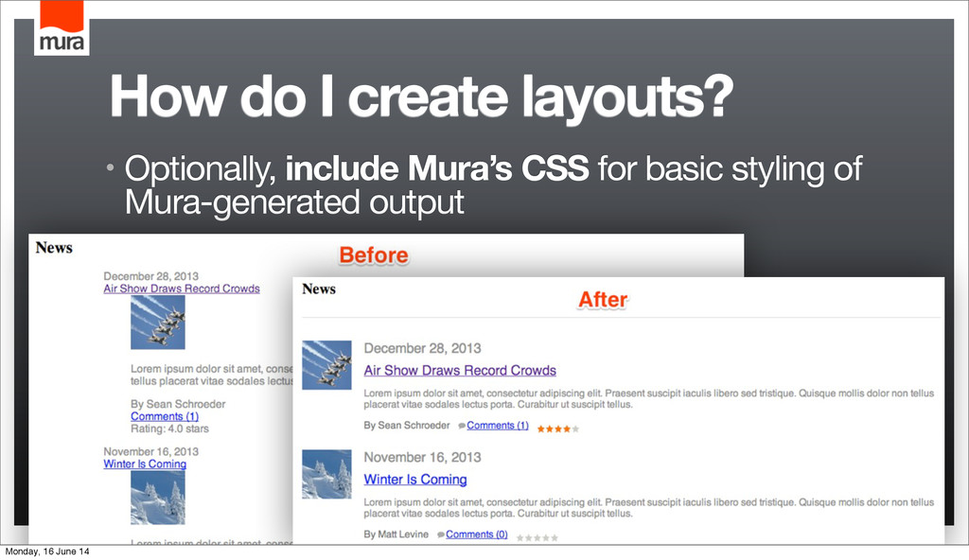Viewport: 969px width, 560px height.
Task: Click Comments (1) link in After panel
Action: (x=498, y=426)
